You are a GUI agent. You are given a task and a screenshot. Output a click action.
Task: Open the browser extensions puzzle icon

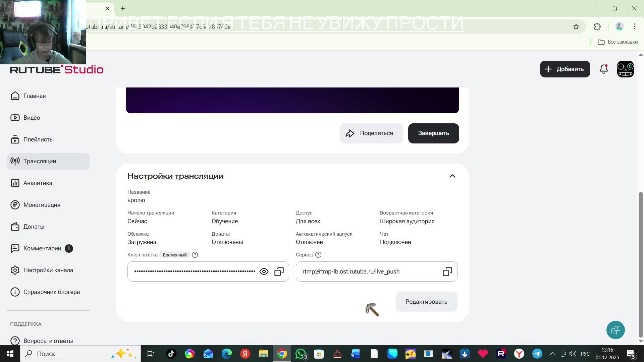597,26
